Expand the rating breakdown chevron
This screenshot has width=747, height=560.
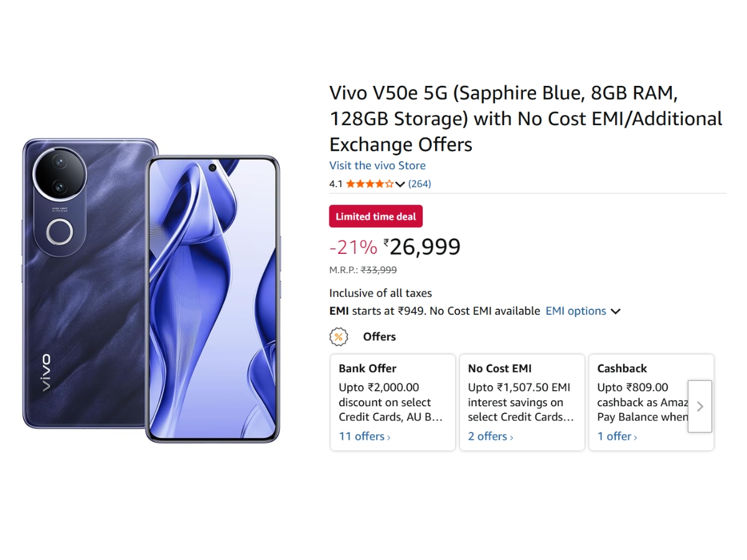[x=400, y=184]
